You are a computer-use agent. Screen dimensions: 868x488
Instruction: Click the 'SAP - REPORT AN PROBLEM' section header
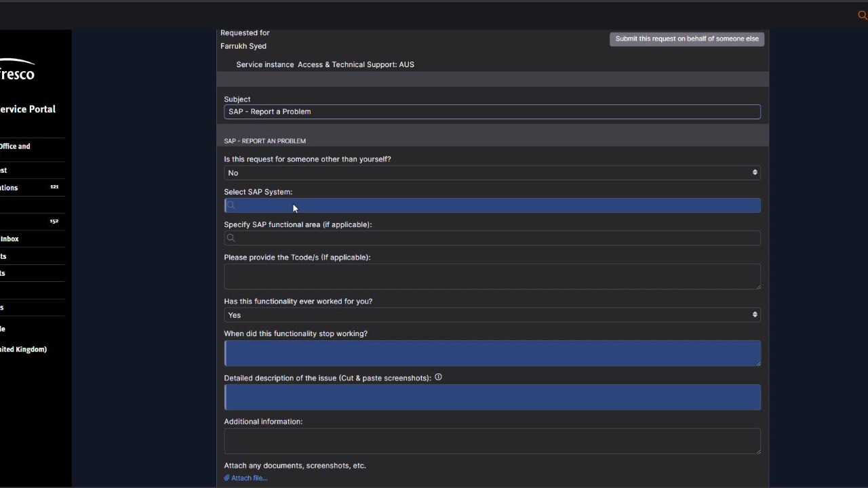click(265, 141)
